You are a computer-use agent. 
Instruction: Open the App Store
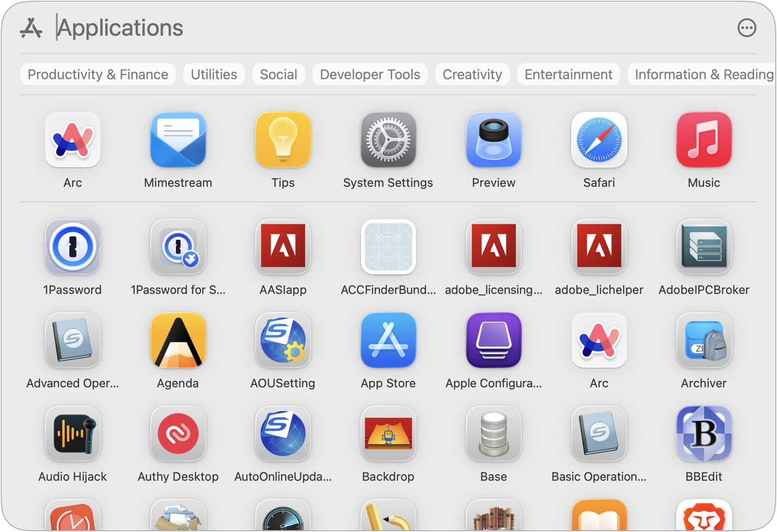pyautogui.click(x=388, y=341)
